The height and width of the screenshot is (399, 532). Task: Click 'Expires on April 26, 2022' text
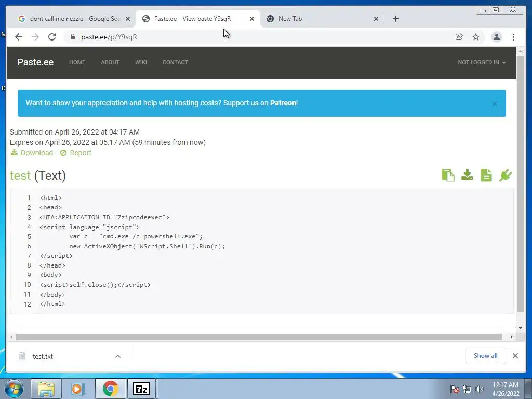[108, 142]
